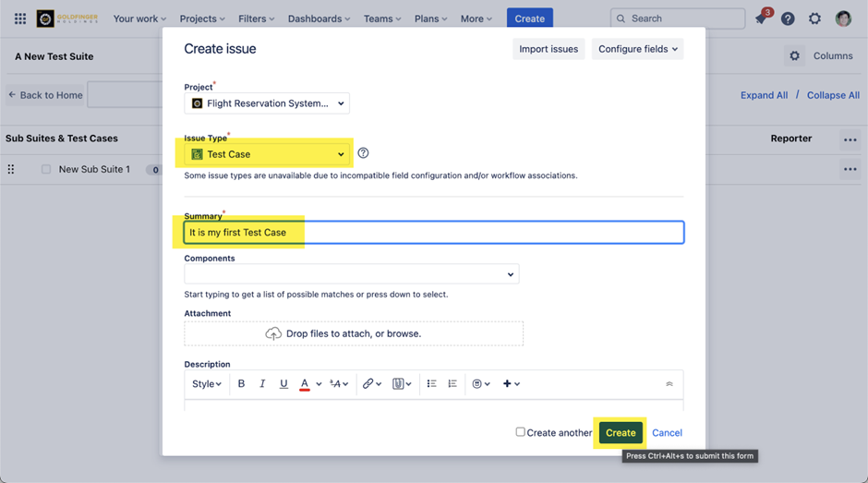Open the notifications bell icon

coord(761,18)
